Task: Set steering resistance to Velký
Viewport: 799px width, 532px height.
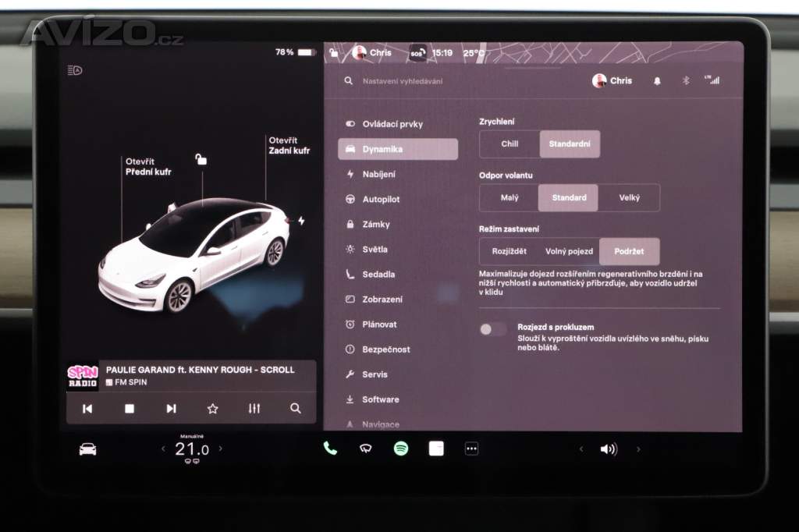Action: point(629,198)
